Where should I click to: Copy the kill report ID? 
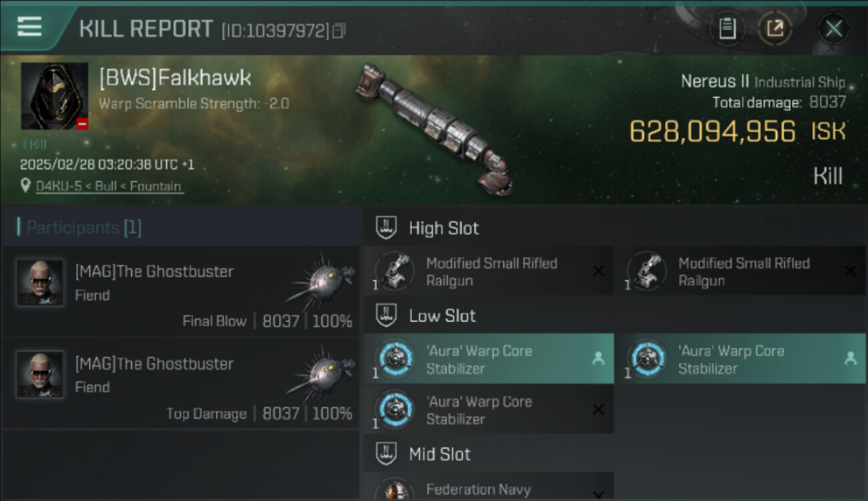tap(339, 31)
